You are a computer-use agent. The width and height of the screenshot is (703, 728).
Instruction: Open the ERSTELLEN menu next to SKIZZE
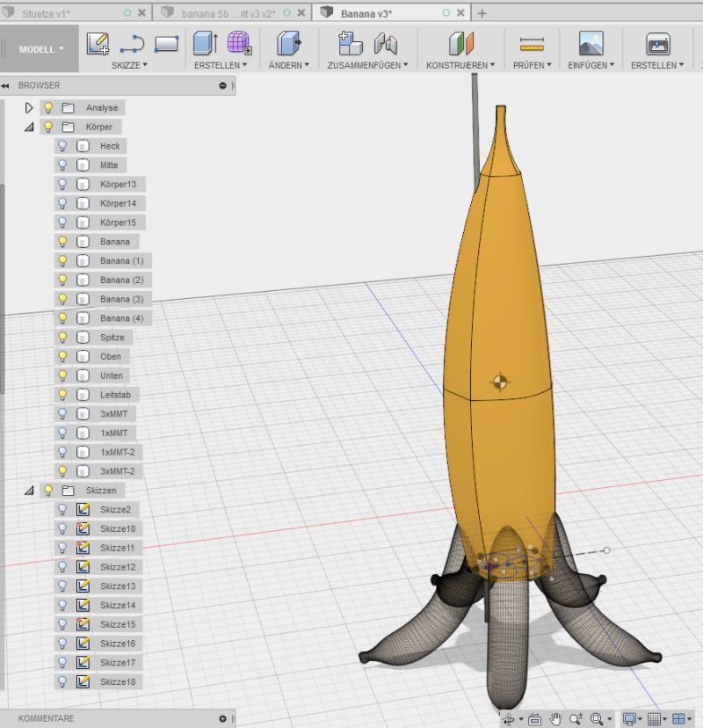221,65
